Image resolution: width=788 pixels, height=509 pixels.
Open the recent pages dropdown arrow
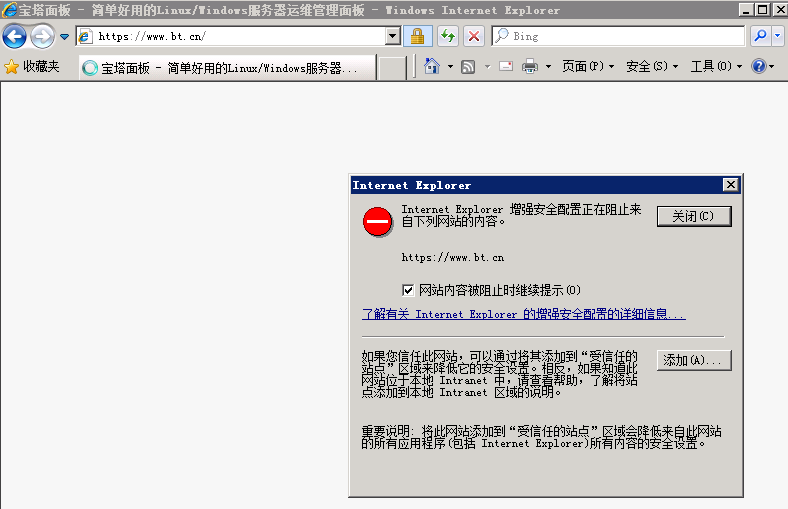(64, 36)
